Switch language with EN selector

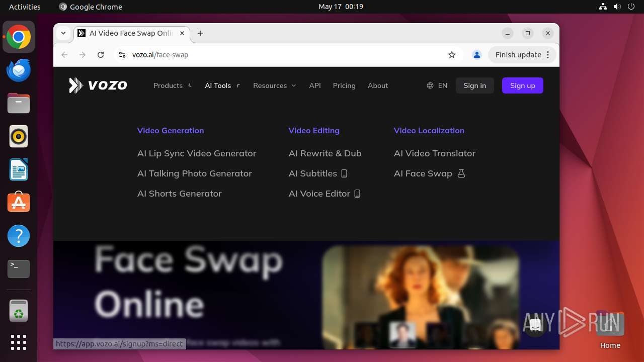tap(437, 85)
